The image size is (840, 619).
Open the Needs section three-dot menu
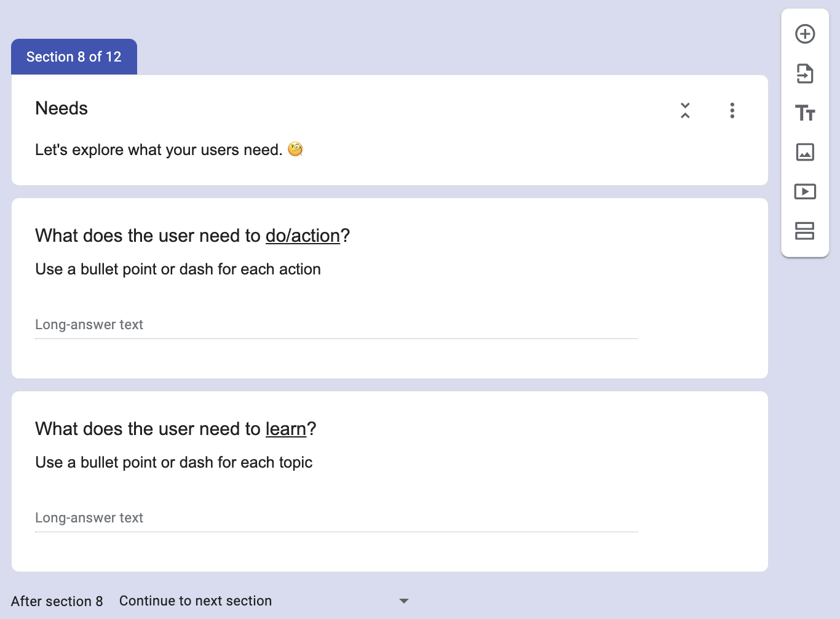[732, 111]
